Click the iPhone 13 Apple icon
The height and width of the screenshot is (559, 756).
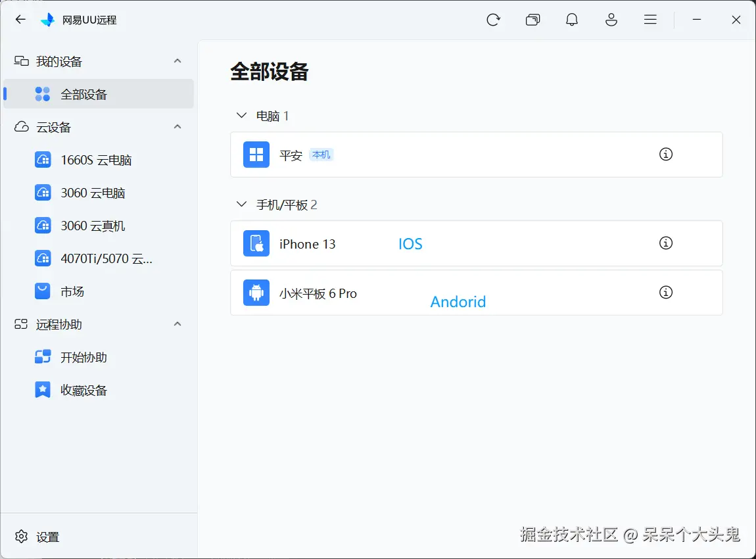(256, 243)
